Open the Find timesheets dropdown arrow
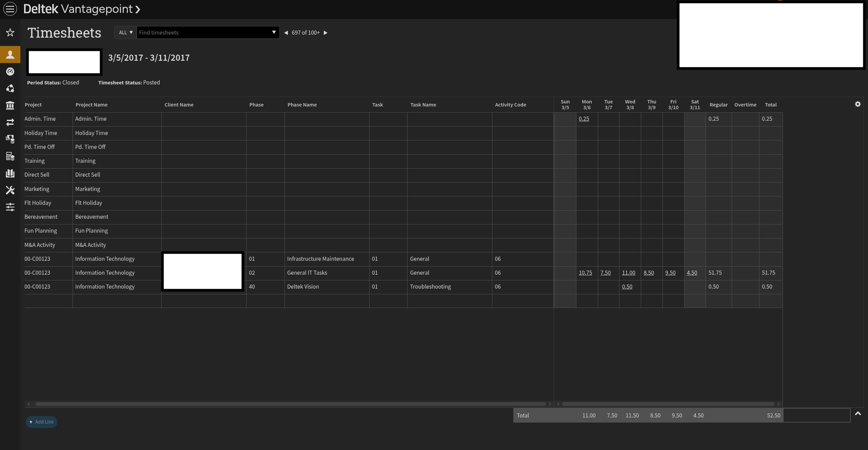This screenshot has height=450, width=868. coord(274,33)
